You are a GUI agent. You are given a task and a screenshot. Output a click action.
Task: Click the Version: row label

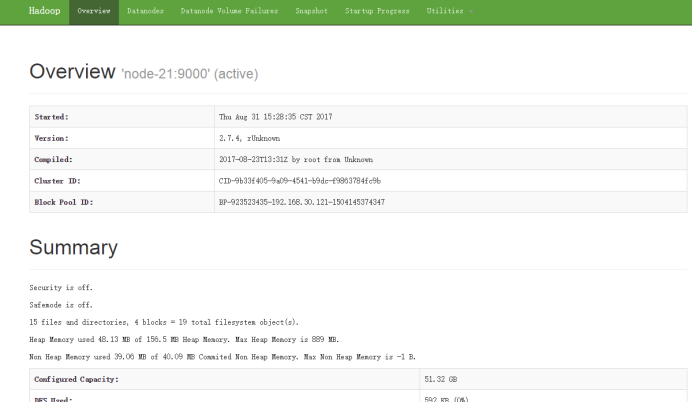(51, 138)
